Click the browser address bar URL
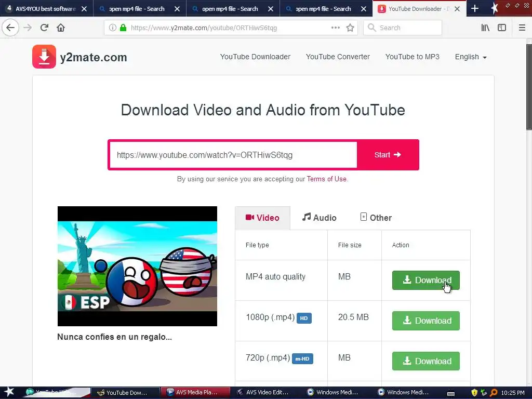 (204, 28)
